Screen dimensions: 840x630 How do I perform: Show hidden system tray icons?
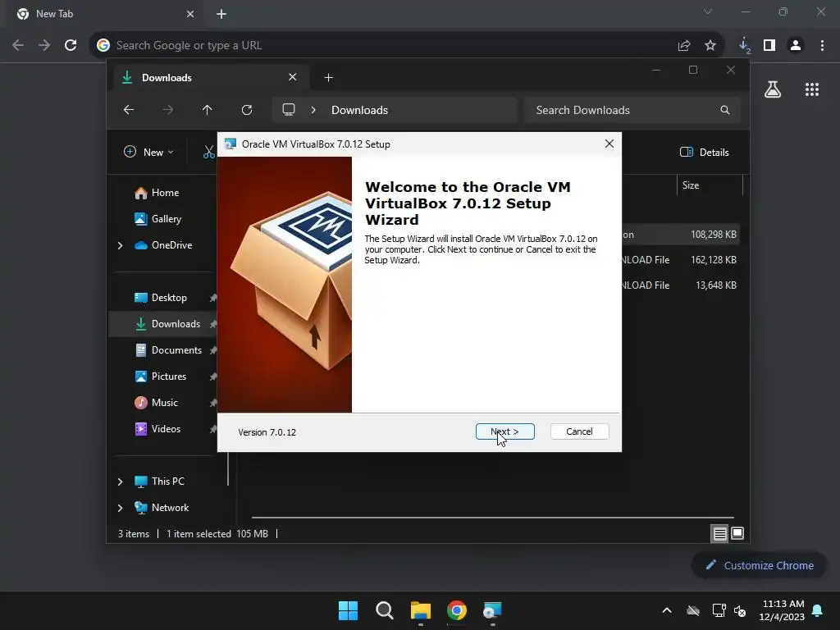coord(667,610)
